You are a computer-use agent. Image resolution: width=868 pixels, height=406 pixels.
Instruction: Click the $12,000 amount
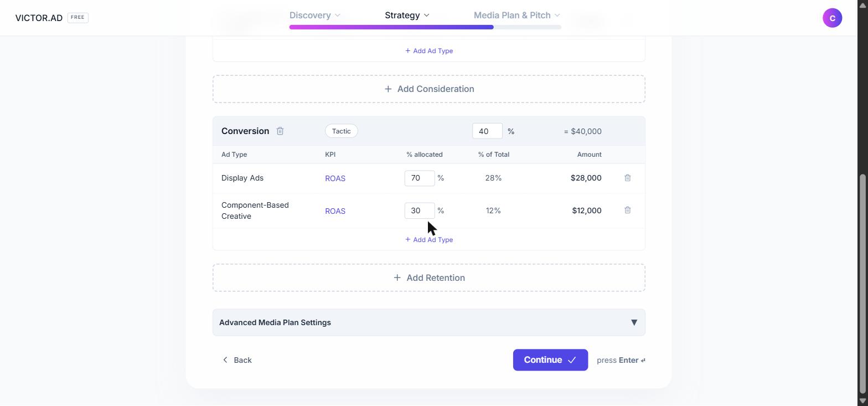tap(587, 210)
